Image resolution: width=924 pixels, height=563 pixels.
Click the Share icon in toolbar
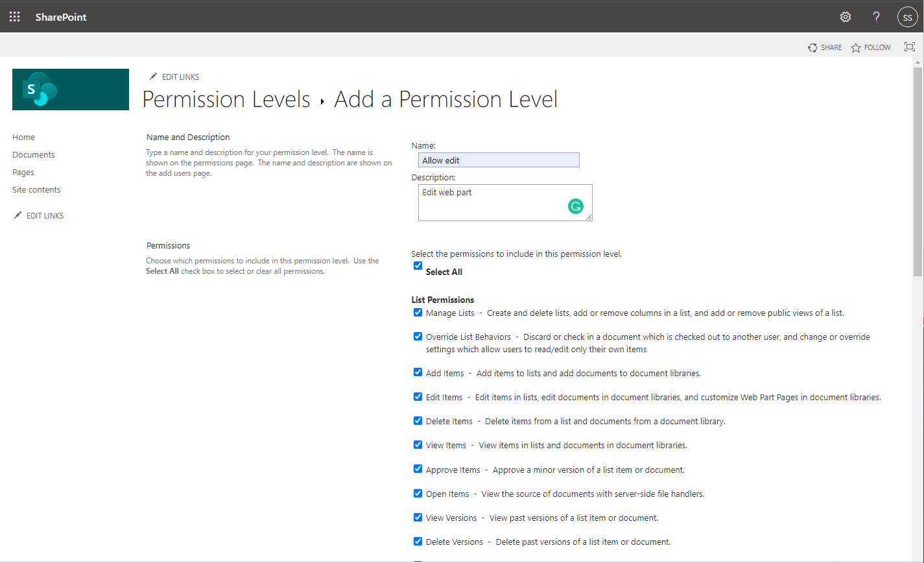click(812, 47)
